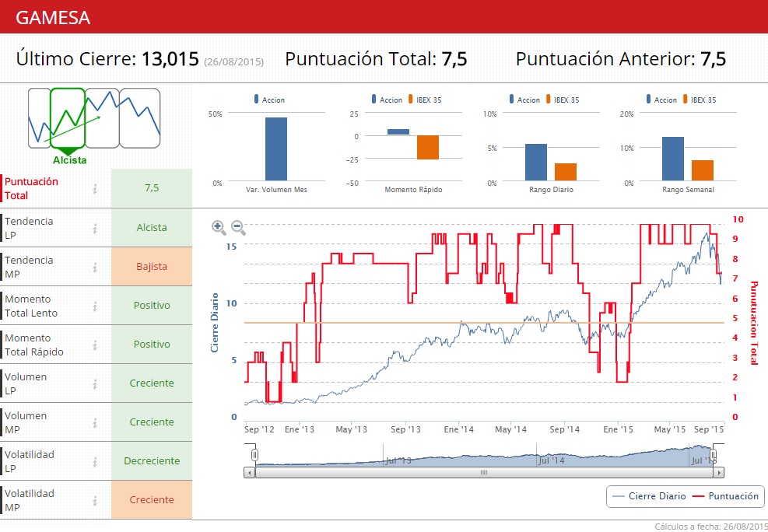This screenshot has height=532, width=768.
Task: Toggle IBEX 35 legend in Rango Diario chart
Action: tap(563, 100)
